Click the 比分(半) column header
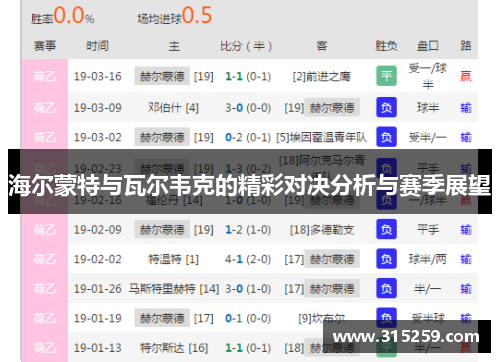The width and height of the screenshot is (500, 362). pos(246,46)
